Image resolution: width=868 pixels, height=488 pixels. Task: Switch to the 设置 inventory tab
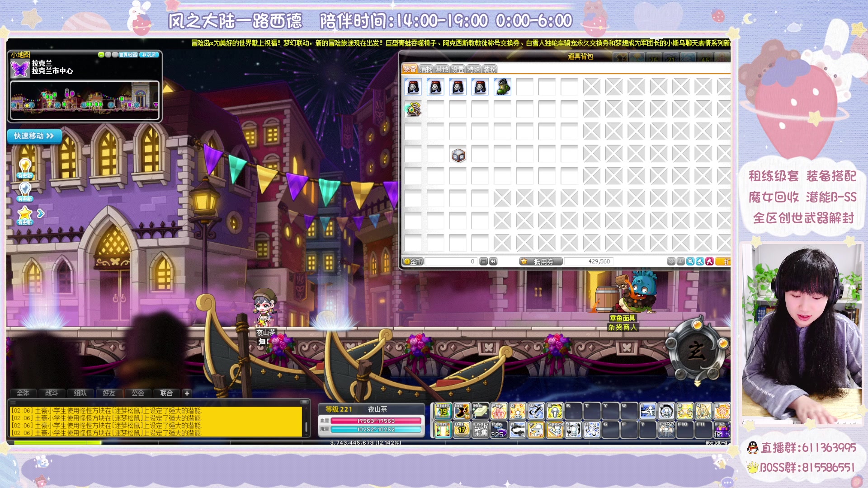pyautogui.click(x=458, y=69)
